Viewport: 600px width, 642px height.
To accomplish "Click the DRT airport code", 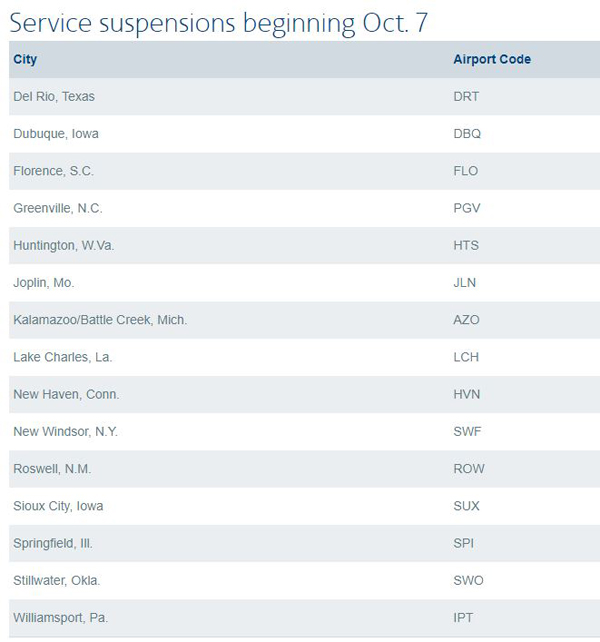I will tap(466, 97).
